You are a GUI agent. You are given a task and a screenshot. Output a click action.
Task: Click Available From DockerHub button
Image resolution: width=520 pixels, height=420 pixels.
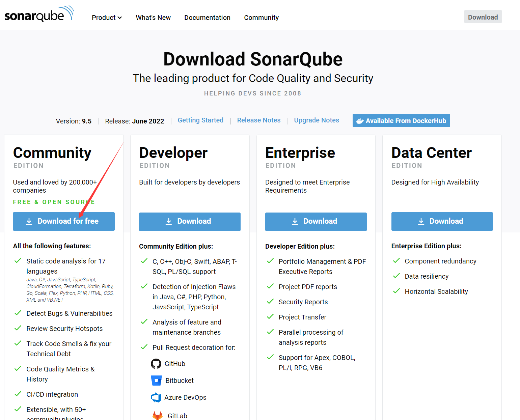pos(401,120)
